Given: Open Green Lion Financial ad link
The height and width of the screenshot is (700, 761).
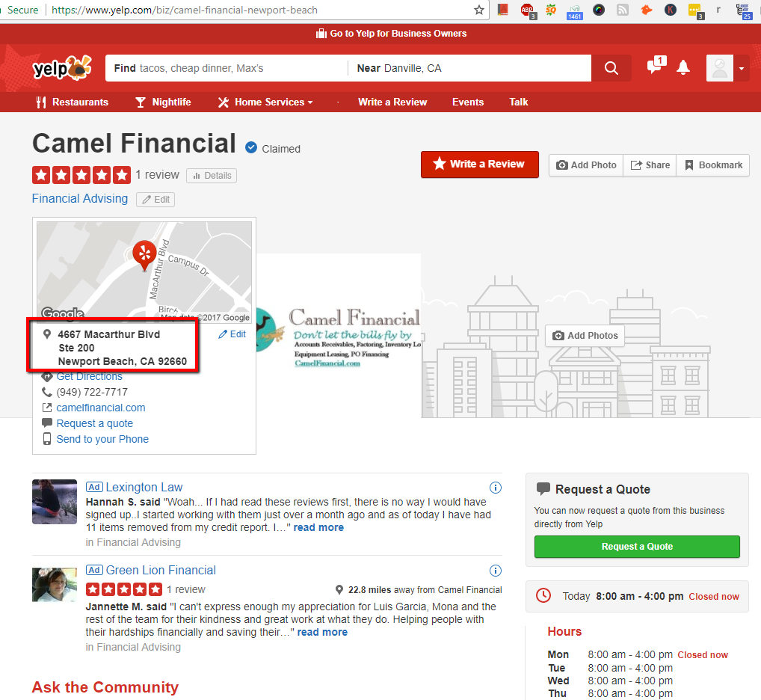Looking at the screenshot, I should click(x=161, y=570).
